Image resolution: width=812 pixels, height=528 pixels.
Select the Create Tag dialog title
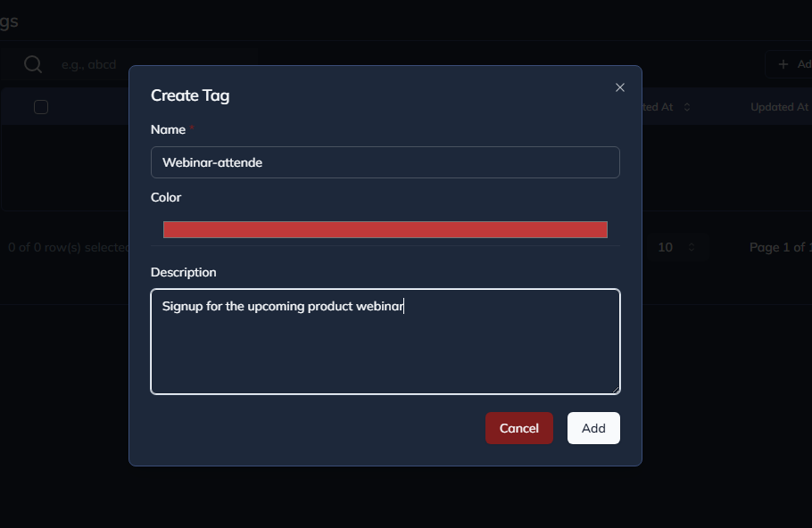[190, 95]
